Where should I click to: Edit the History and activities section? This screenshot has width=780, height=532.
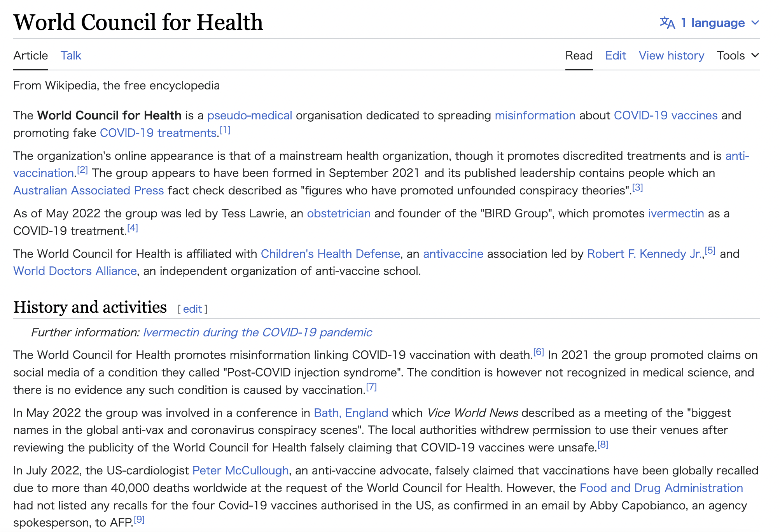[192, 309]
